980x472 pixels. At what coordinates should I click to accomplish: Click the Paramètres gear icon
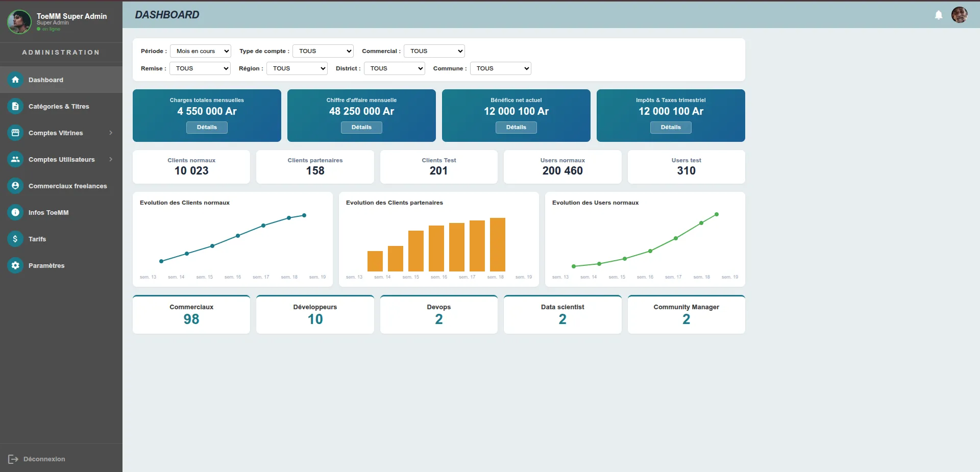tap(15, 265)
